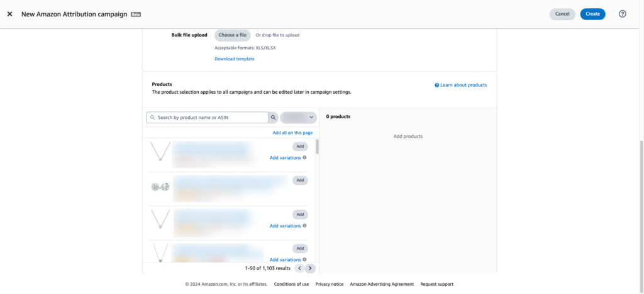Focus the Search by product name or ASIN field
This screenshot has width=644, height=294.
click(208, 118)
